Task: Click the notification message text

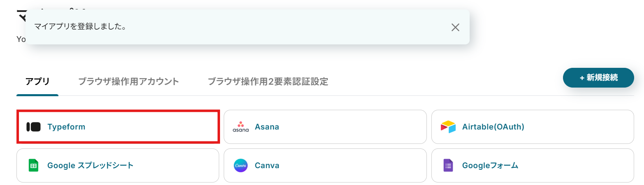Action: 80,27
